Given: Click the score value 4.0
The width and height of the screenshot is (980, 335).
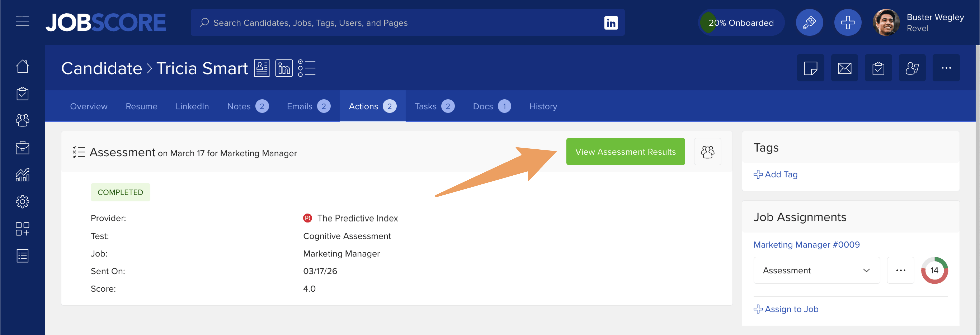Looking at the screenshot, I should (x=309, y=289).
